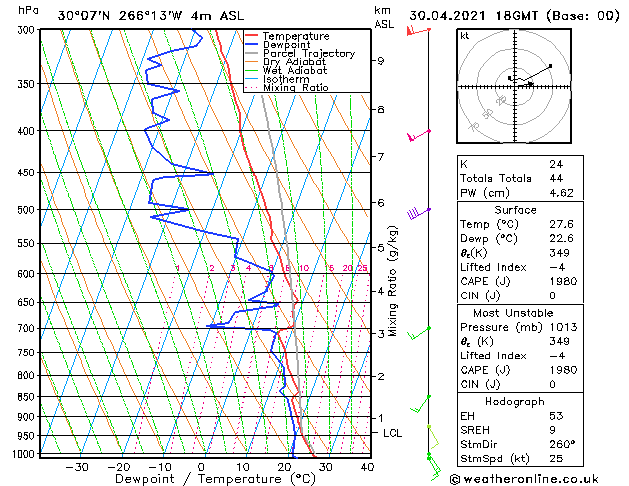
Task: Click the 500 hPa pressure axis label
Action: [x=26, y=210]
